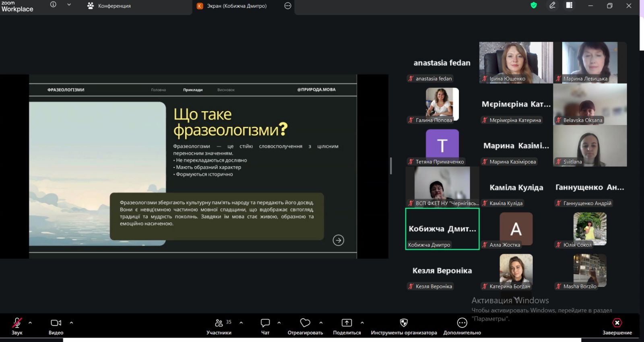This screenshot has height=342, width=644.
Task: Expand the share options arrow
Action: tap(362, 323)
